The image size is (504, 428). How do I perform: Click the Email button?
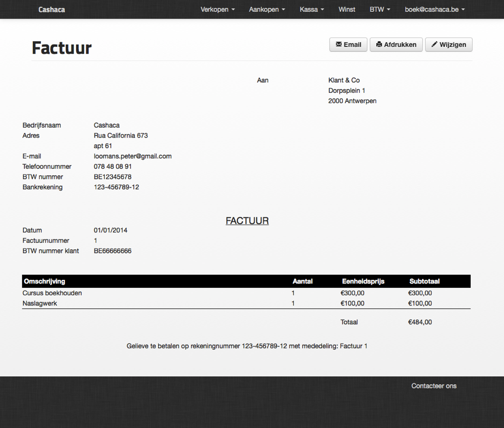tap(348, 45)
